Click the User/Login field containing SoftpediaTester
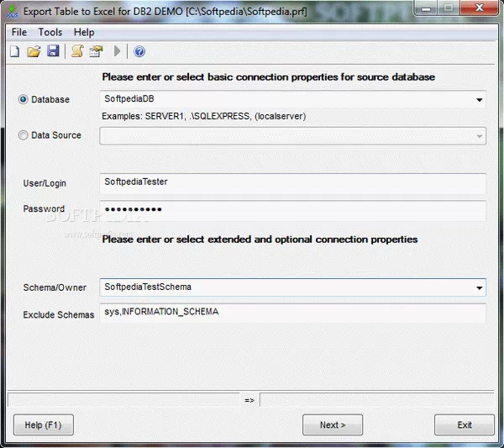Viewport: 504px width, 448px height. click(293, 183)
